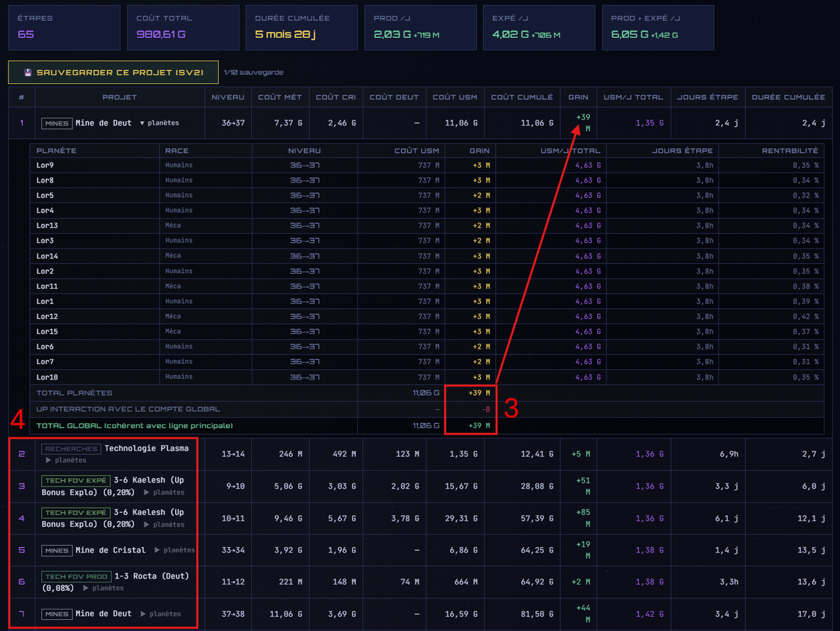Click the TECH FDV PROD tag
The height and width of the screenshot is (631, 840).
(76, 577)
